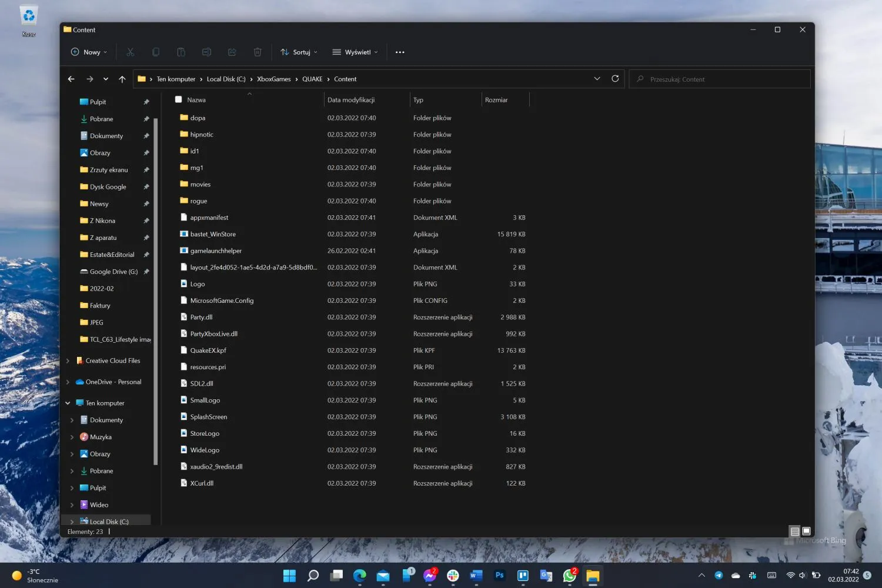Click the Przeszukaj: Content search field
Screen dimensions: 882x588
pos(720,79)
